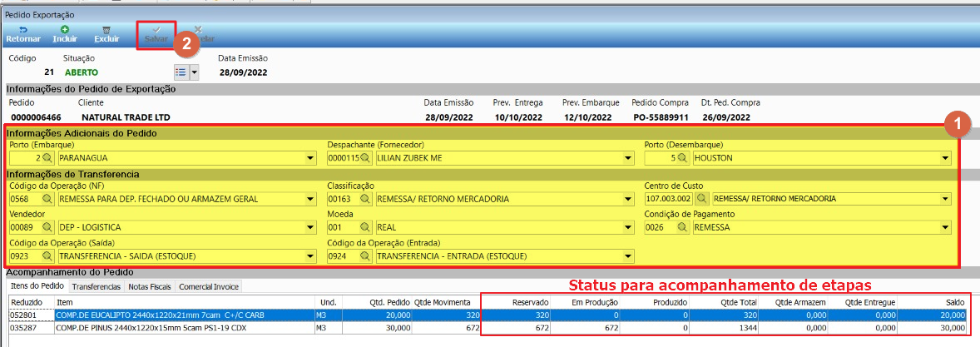Open the situation list icon button
Screen dimensions: 980x347
coord(181,72)
